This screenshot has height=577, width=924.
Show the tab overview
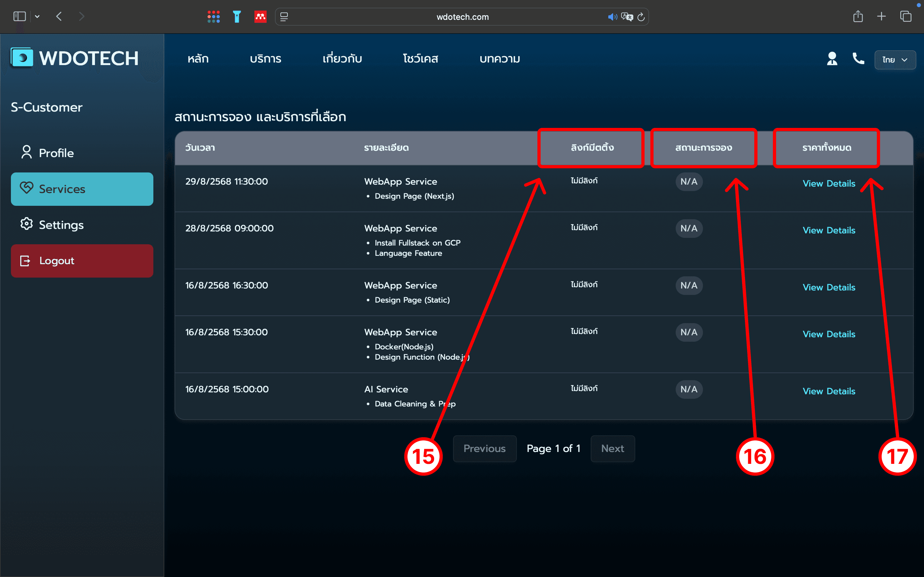pyautogui.click(x=906, y=16)
